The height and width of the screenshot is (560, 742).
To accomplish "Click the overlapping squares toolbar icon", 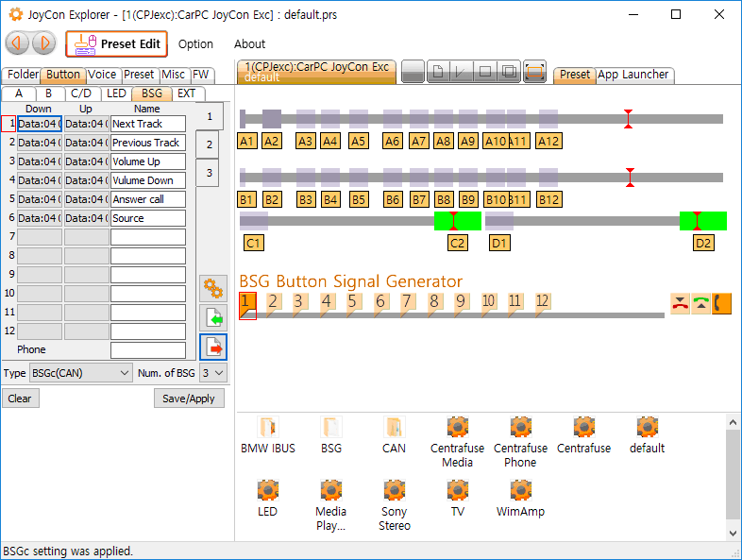I will tap(509, 72).
